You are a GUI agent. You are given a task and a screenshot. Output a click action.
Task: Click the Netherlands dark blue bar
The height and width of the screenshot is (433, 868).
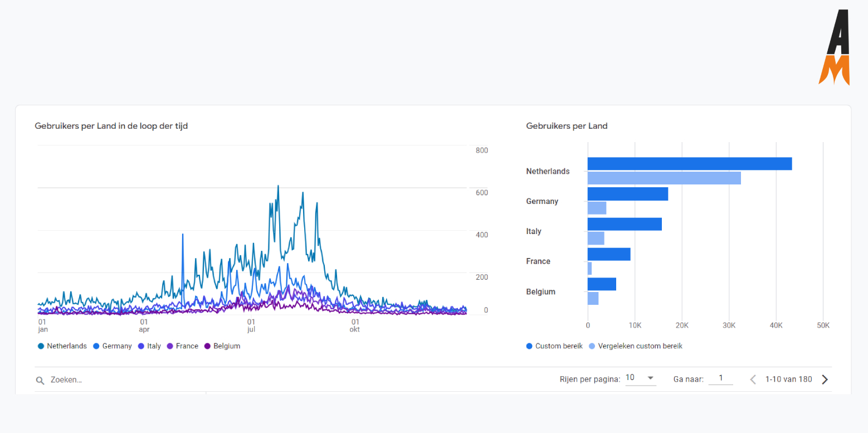pos(690,164)
